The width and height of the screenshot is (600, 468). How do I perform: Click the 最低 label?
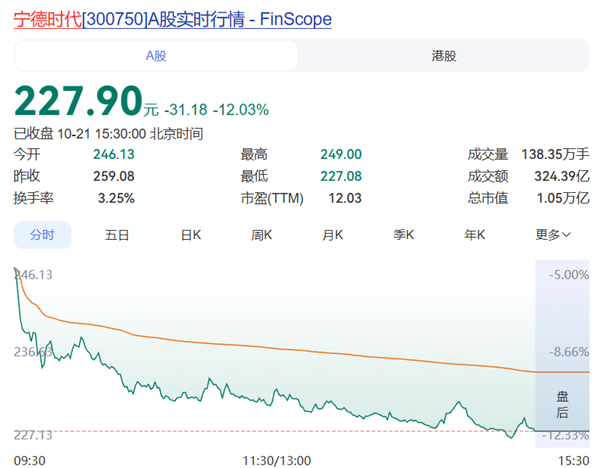click(x=254, y=176)
